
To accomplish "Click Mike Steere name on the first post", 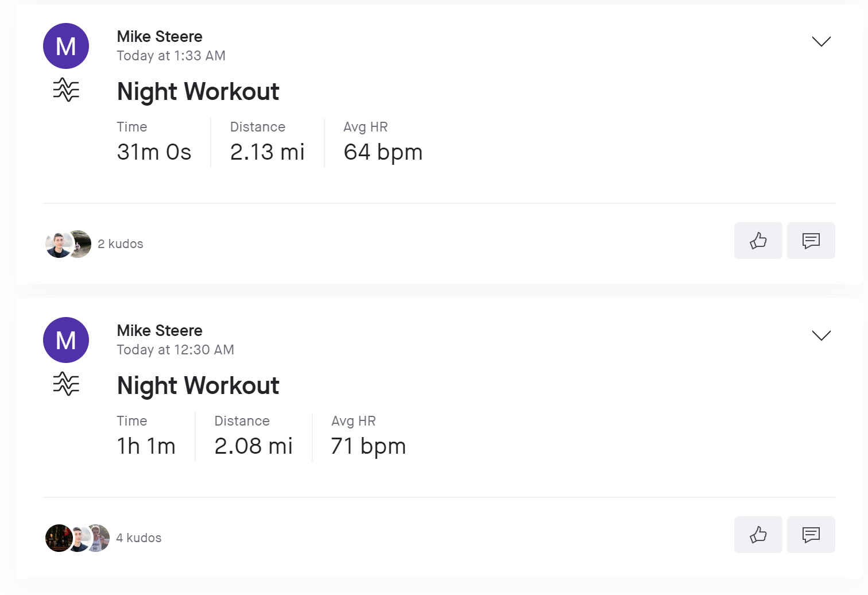I will click(160, 37).
